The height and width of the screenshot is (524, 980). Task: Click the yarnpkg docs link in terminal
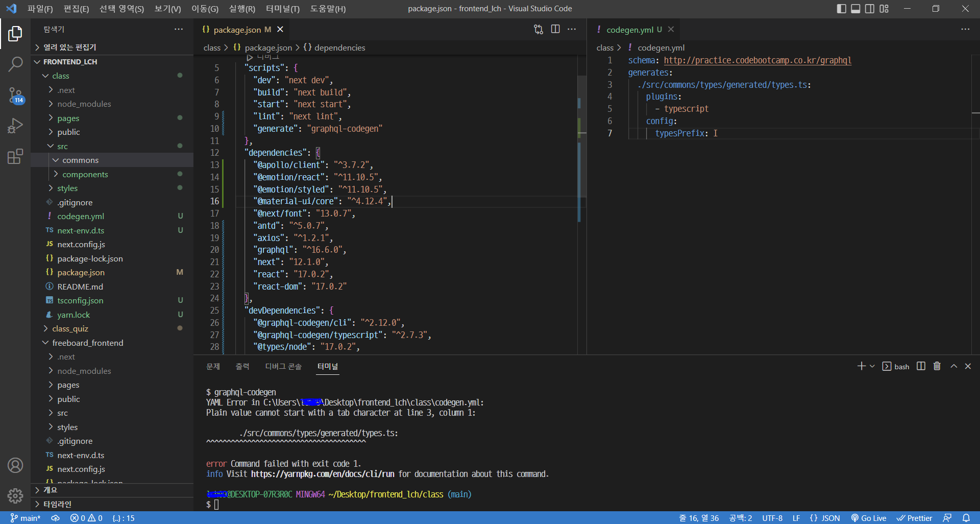(x=323, y=474)
